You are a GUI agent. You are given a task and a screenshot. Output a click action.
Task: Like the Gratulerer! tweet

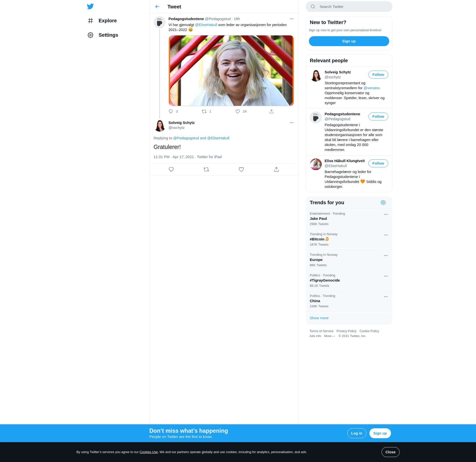point(241,170)
